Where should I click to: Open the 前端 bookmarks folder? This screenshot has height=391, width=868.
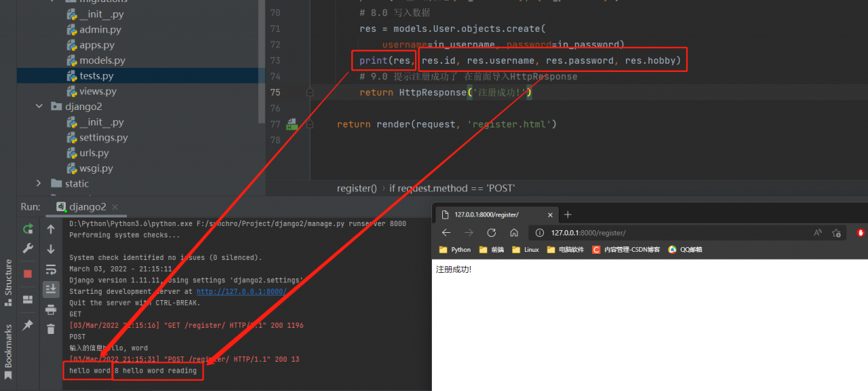(492, 249)
